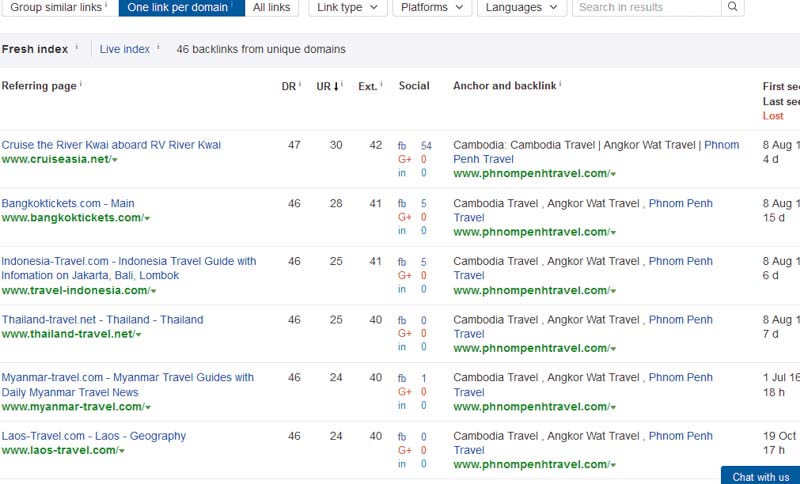Click the info icon beside Live index
The width and height of the screenshot is (800, 484).
pos(157,47)
